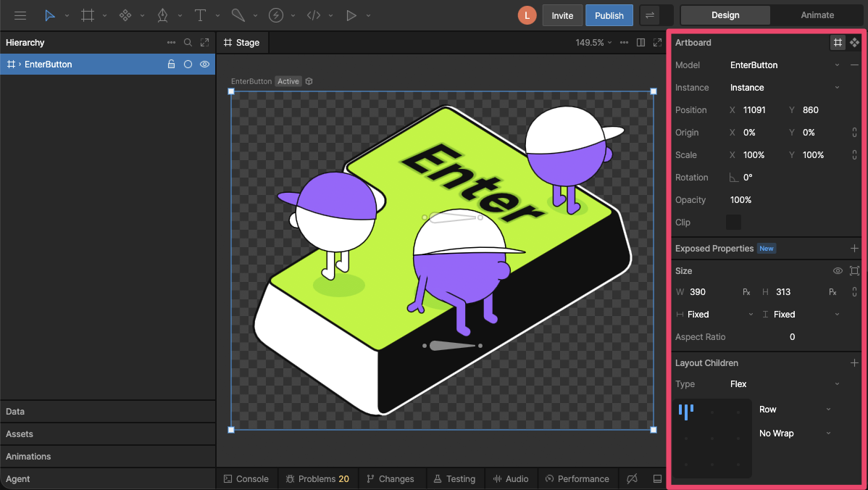Open the hamburger main menu
The height and width of the screenshot is (490, 868).
(20, 15)
